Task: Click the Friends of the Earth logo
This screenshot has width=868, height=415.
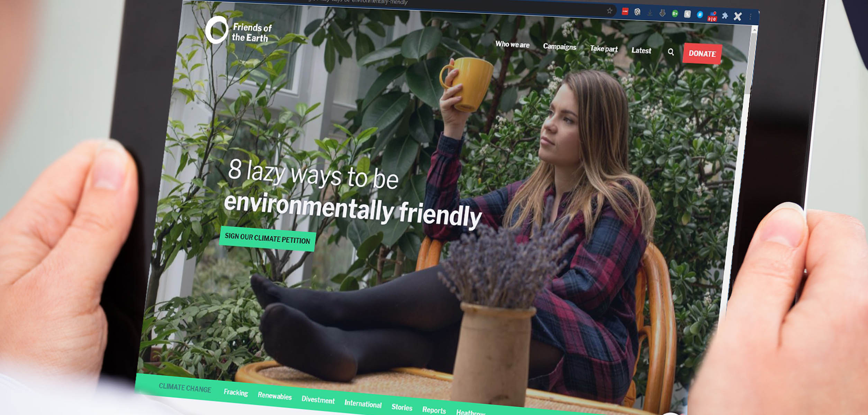Action: point(239,31)
